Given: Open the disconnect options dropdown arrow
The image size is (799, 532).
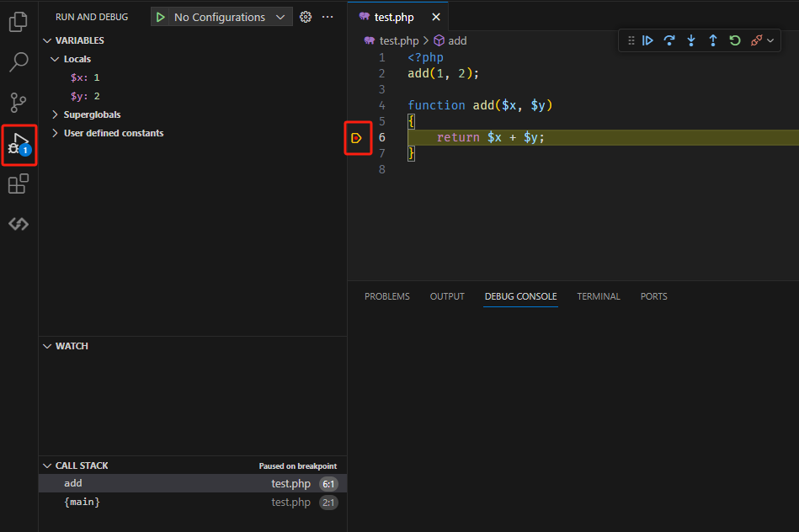Looking at the screenshot, I should click(x=770, y=40).
